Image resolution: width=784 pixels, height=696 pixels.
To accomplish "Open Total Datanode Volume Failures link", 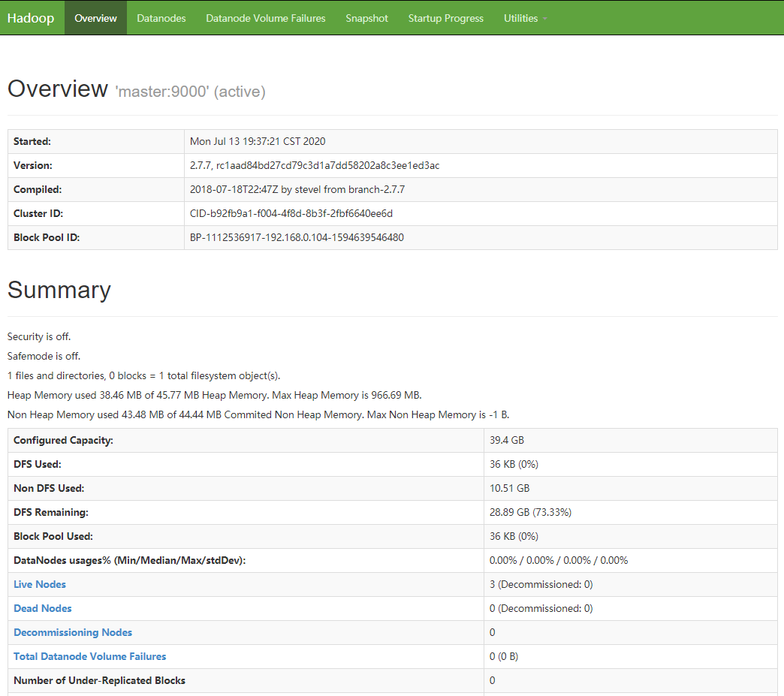I will (x=90, y=656).
